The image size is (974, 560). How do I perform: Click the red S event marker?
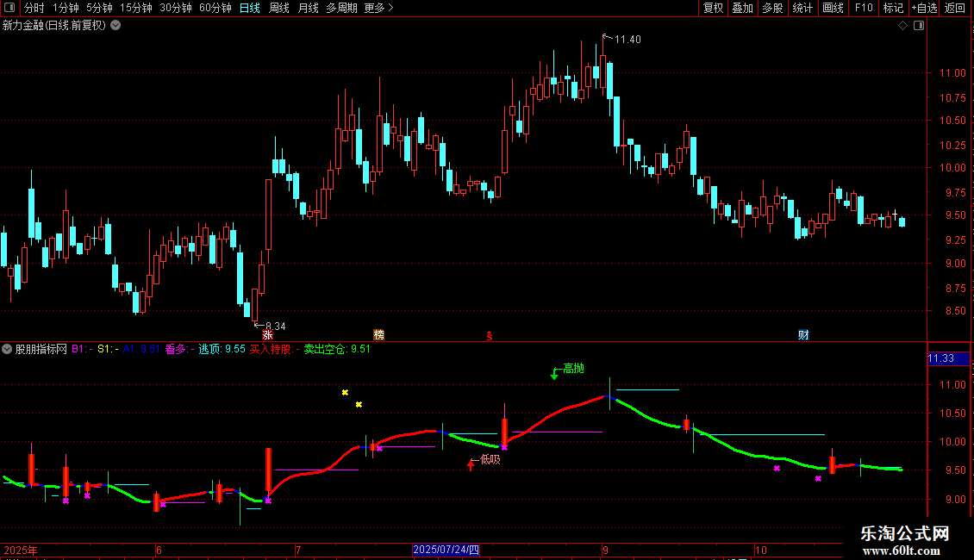pyautogui.click(x=490, y=336)
